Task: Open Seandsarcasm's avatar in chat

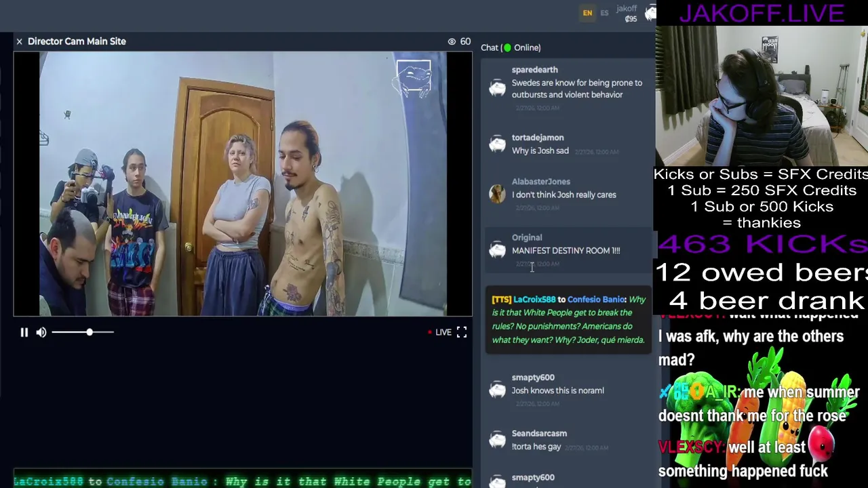Action: 498,440
